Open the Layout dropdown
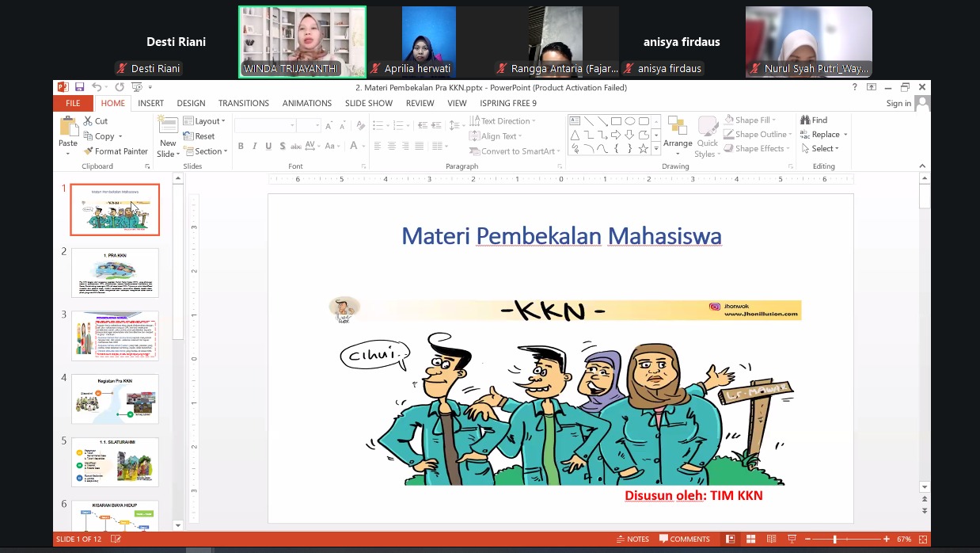 pyautogui.click(x=204, y=121)
